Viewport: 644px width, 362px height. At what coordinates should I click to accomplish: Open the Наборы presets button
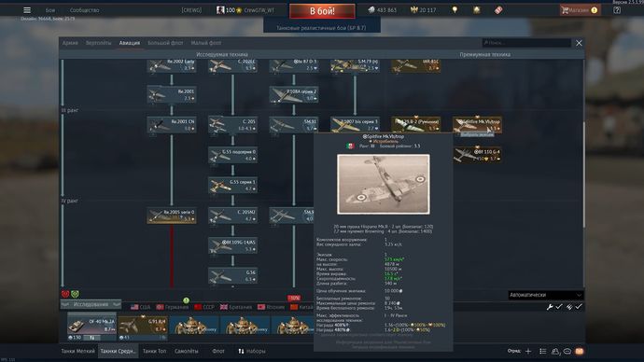pos(252,352)
